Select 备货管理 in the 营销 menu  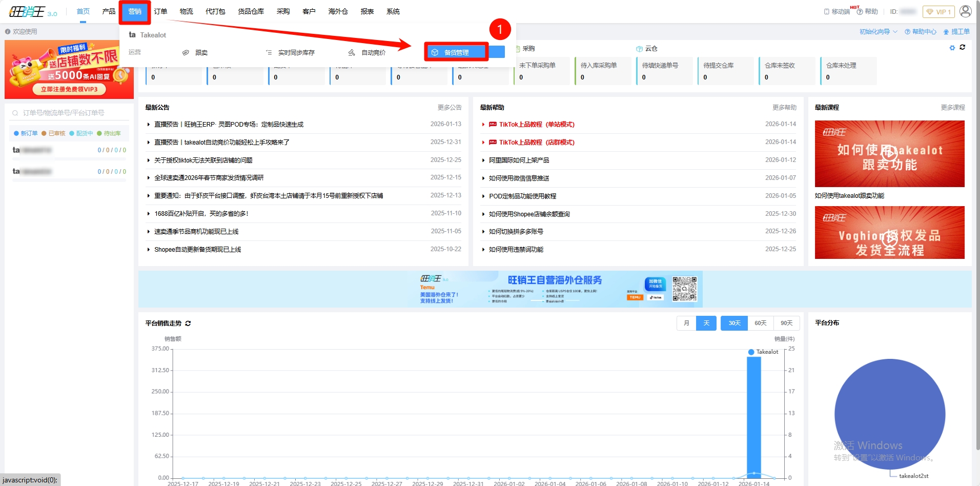tap(456, 52)
